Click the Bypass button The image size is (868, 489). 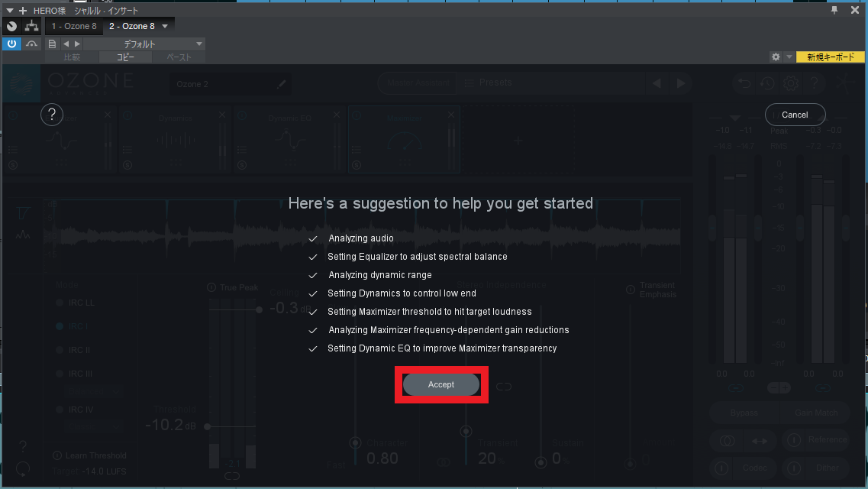[x=744, y=413]
